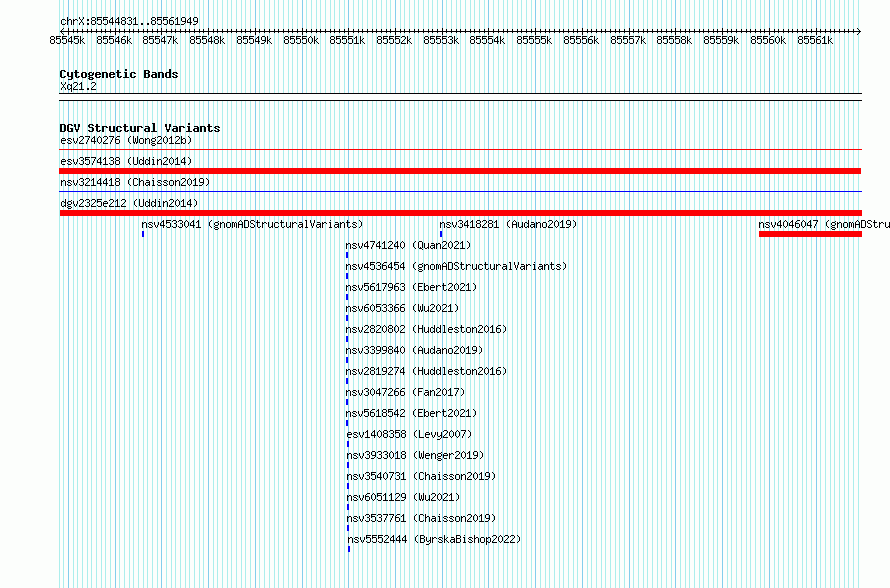Click the chrX:85544831..85561949 coordinates text
This screenshot has width=890, height=588.
129,21
